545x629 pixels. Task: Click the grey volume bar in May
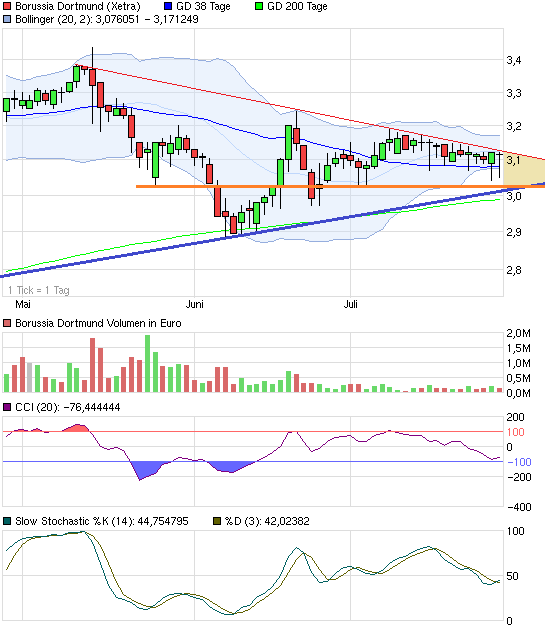[29, 377]
